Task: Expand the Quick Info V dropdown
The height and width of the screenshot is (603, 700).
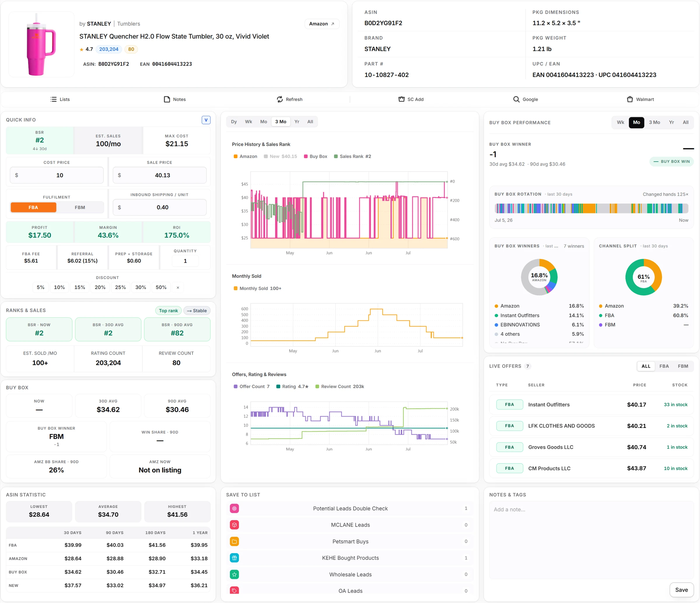Action: 206,120
